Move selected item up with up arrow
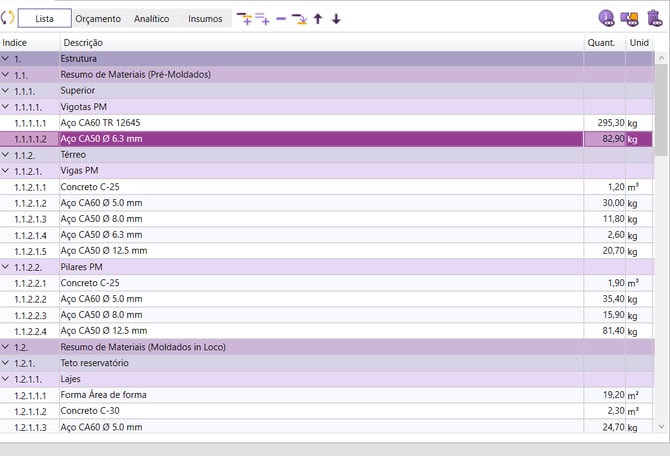 (318, 18)
